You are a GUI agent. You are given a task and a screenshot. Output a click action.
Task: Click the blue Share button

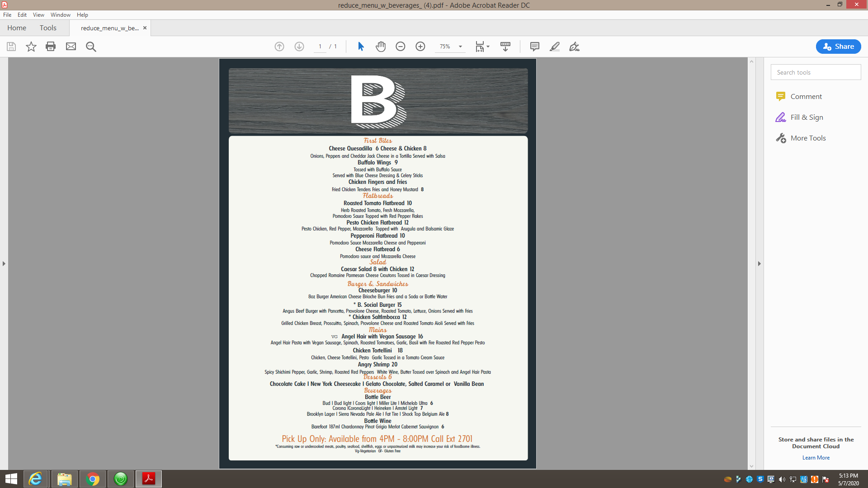tap(838, 47)
